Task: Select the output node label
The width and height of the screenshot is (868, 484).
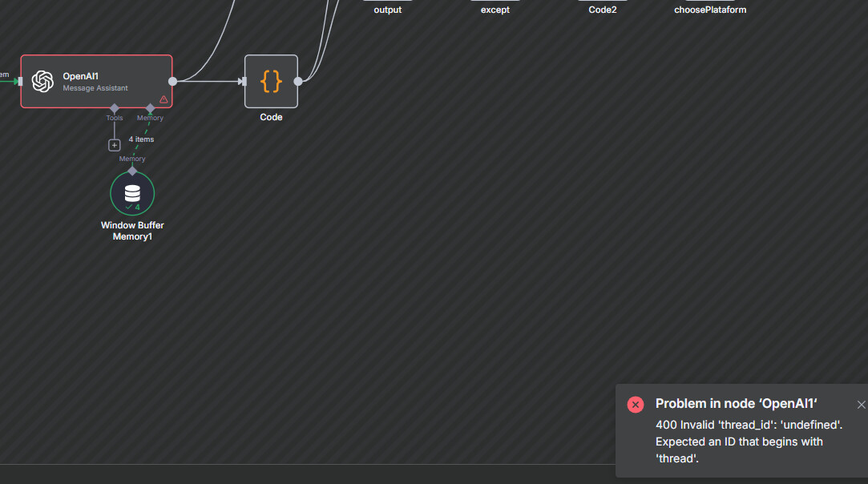Action: click(x=387, y=10)
